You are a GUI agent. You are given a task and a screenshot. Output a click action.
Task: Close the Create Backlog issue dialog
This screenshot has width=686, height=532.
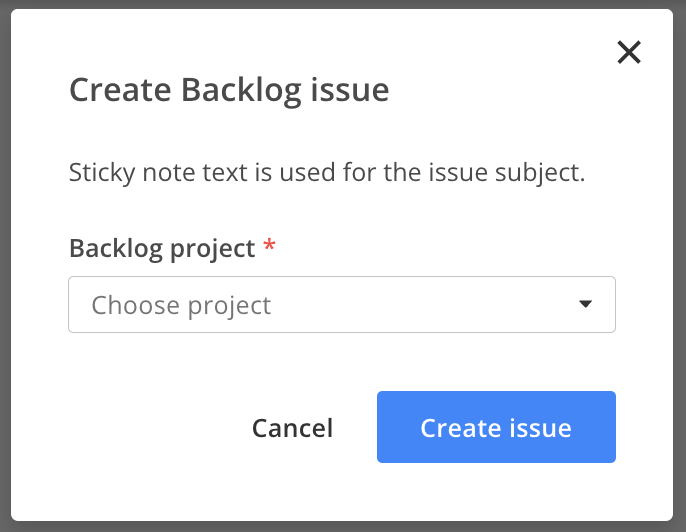point(629,52)
